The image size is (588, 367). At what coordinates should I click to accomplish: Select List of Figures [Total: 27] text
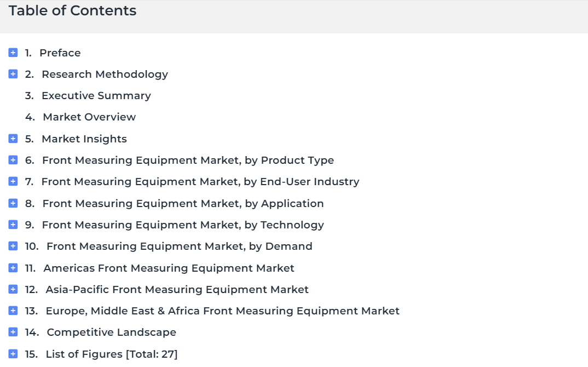coord(111,354)
